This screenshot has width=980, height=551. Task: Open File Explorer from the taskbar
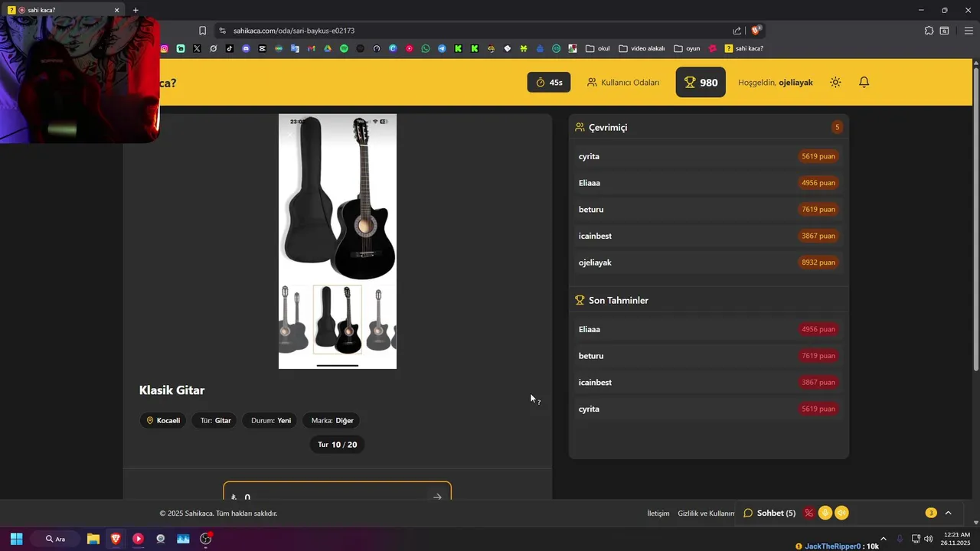(93, 539)
